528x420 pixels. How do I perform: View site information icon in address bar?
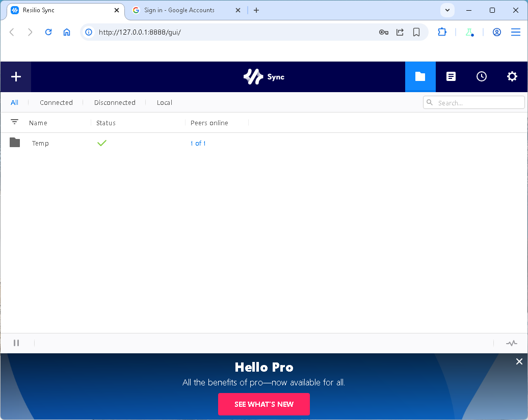[x=89, y=32]
